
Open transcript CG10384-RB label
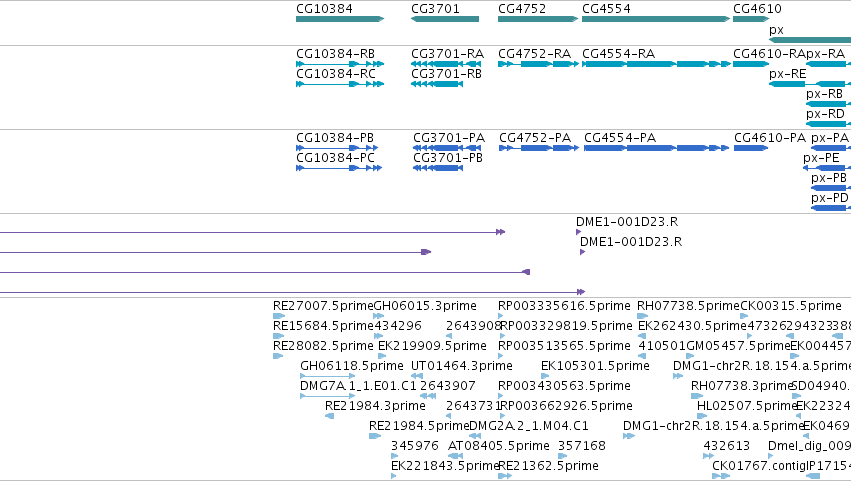(x=335, y=54)
